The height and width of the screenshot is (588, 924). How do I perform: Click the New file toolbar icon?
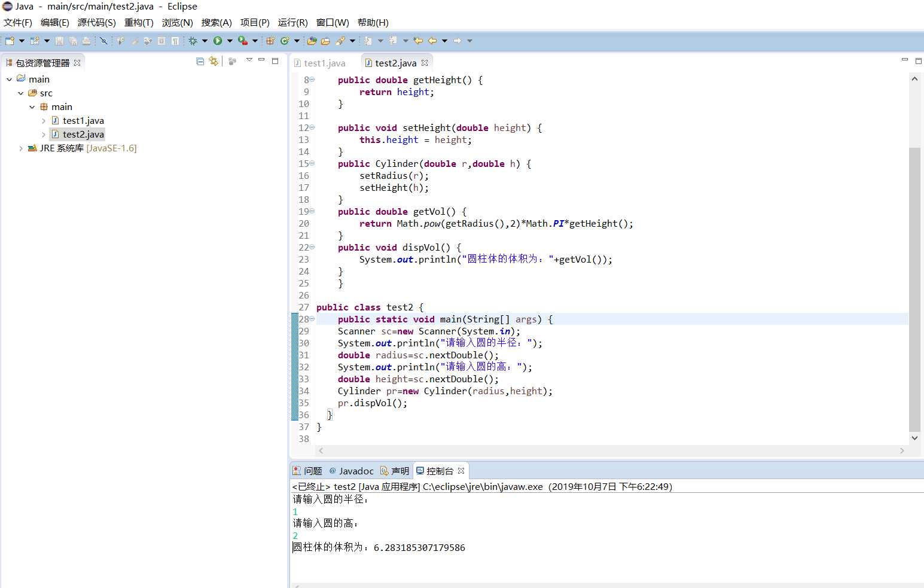(x=10, y=41)
